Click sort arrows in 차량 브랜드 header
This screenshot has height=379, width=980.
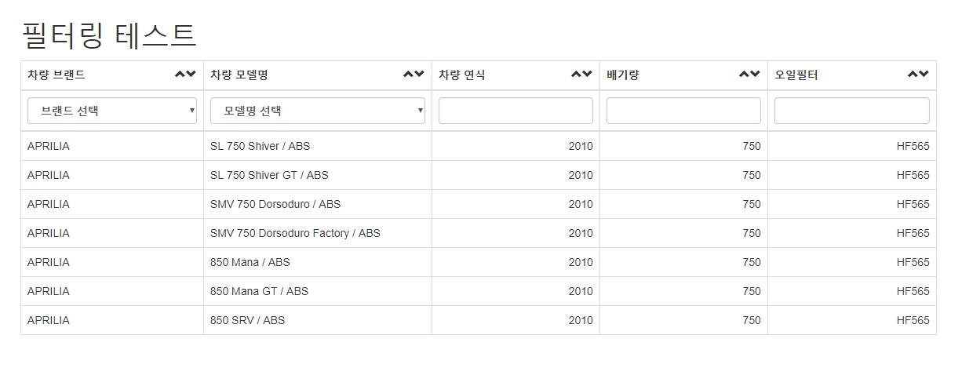point(185,75)
